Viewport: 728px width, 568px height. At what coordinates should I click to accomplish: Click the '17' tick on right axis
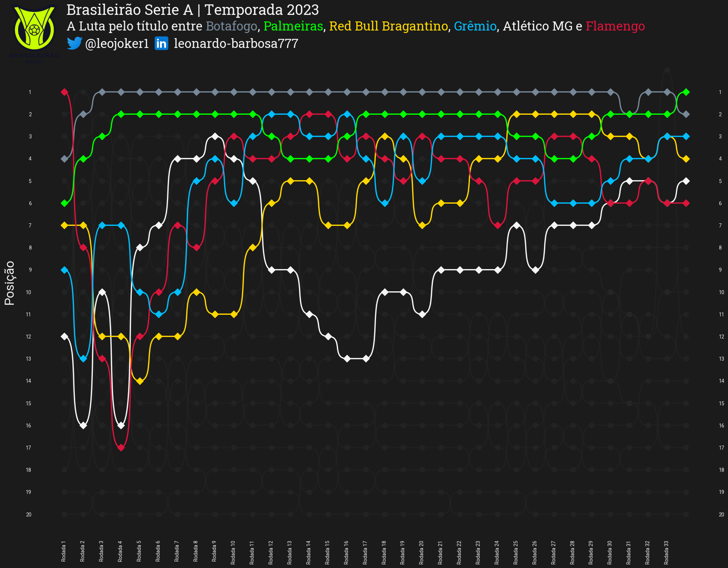pos(721,448)
